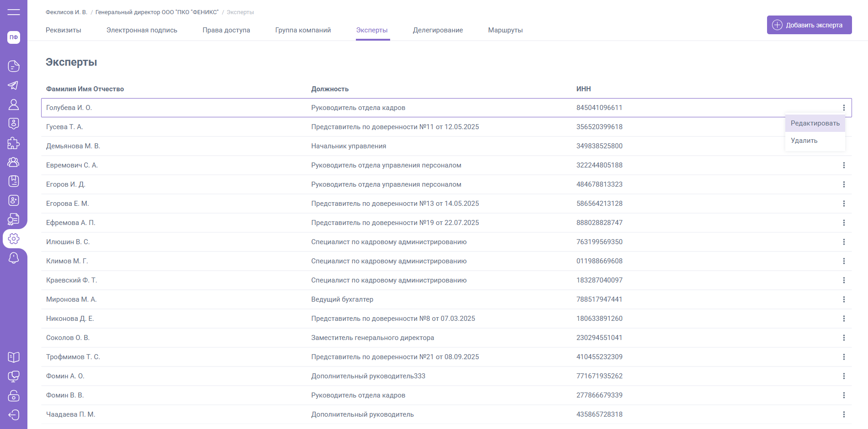This screenshot has height=429, width=868.
Task: Open the puzzle piece integrations icon
Action: (14, 143)
